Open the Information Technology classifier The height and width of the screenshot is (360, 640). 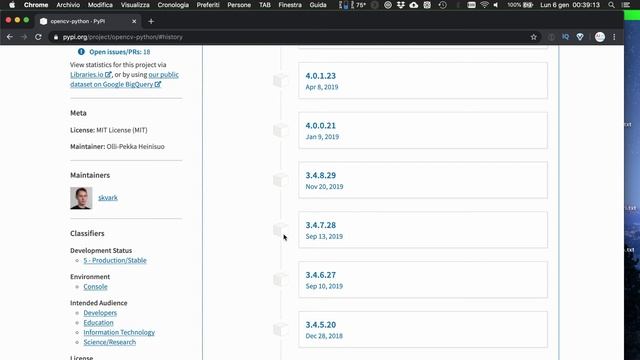pos(119,332)
